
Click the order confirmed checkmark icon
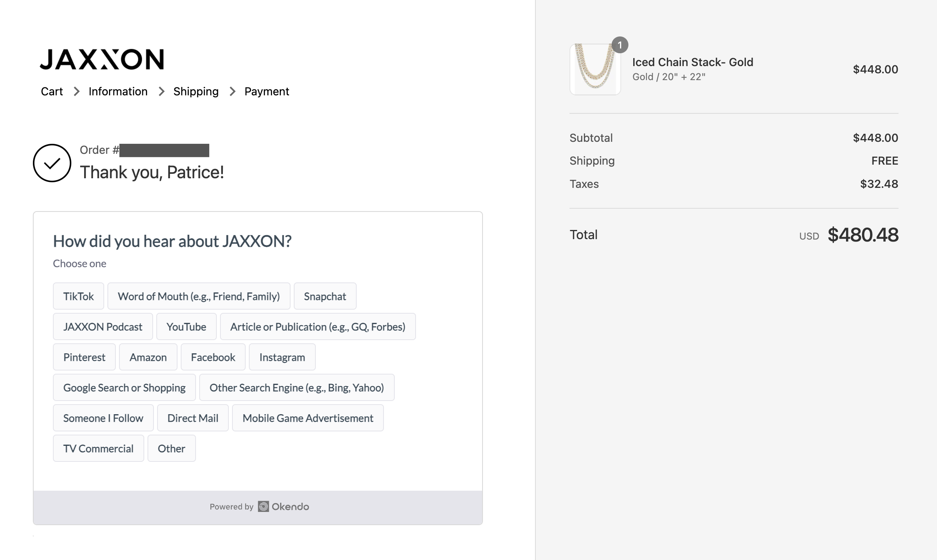point(52,163)
